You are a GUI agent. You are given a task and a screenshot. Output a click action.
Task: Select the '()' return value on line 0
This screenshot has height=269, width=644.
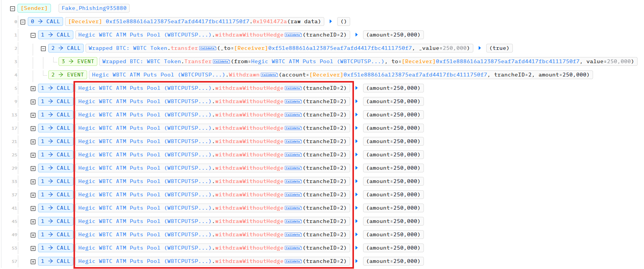tap(343, 22)
